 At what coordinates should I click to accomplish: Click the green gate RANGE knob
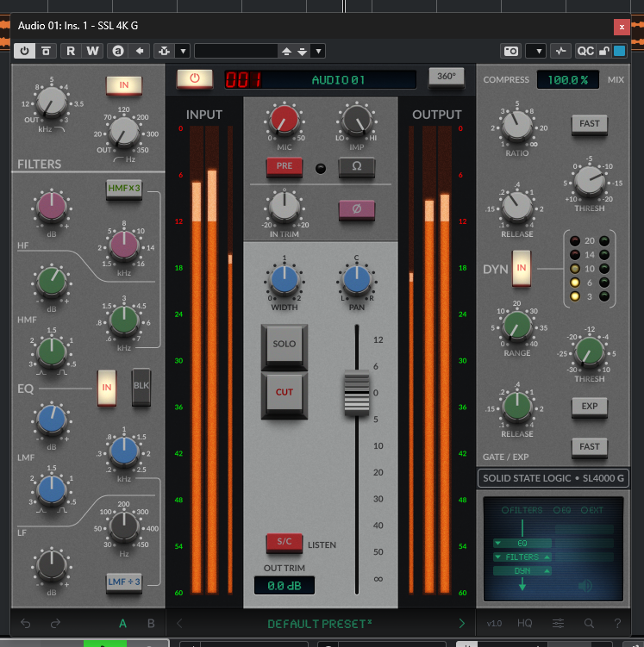517,327
